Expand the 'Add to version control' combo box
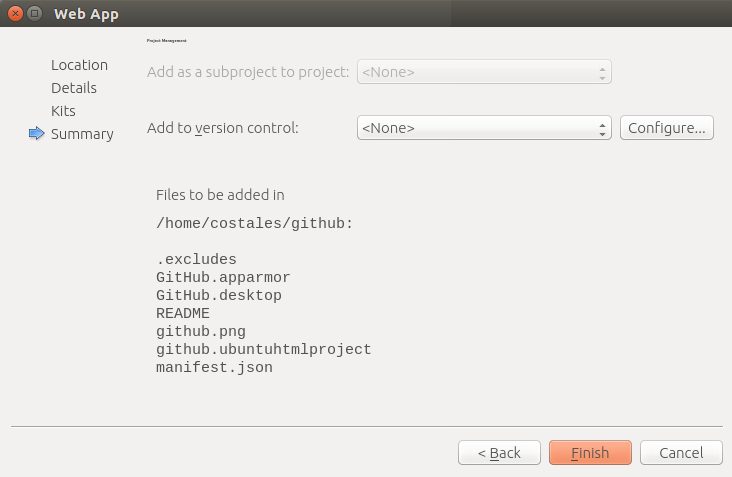732x477 pixels. (x=484, y=128)
